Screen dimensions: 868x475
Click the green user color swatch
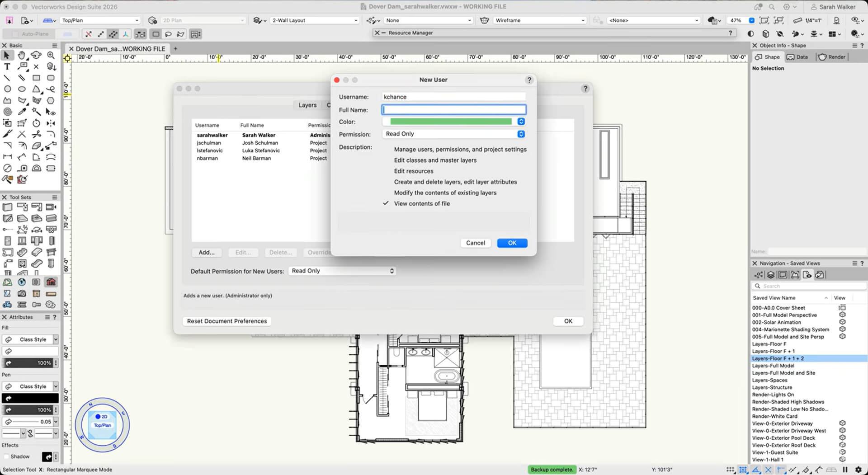point(451,122)
